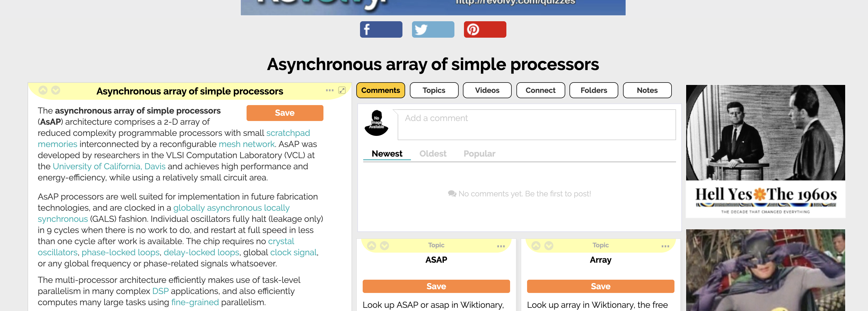Open three-dot menu on main article header
868x311 pixels.
330,90
